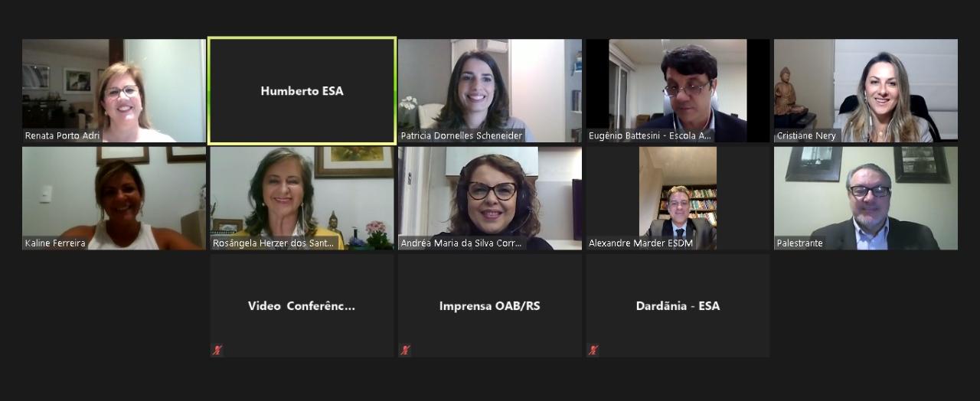
Task: Click the Dardânia - ESA participant tile
Action: [678, 305]
